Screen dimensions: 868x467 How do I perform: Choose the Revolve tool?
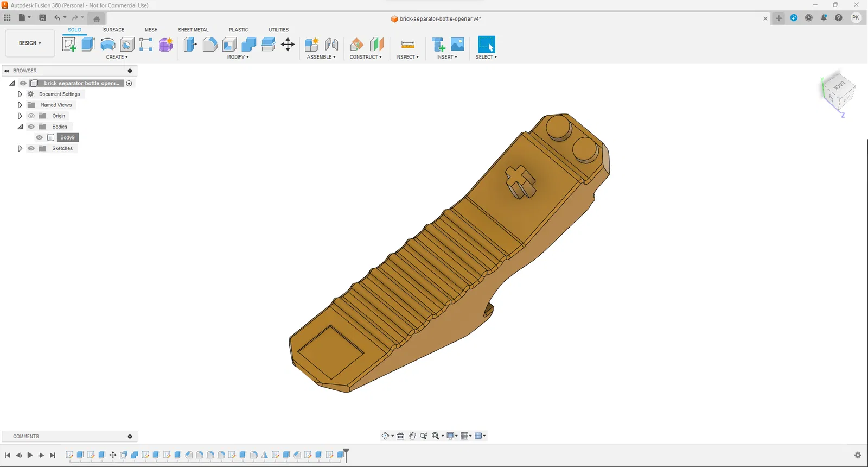(x=108, y=45)
